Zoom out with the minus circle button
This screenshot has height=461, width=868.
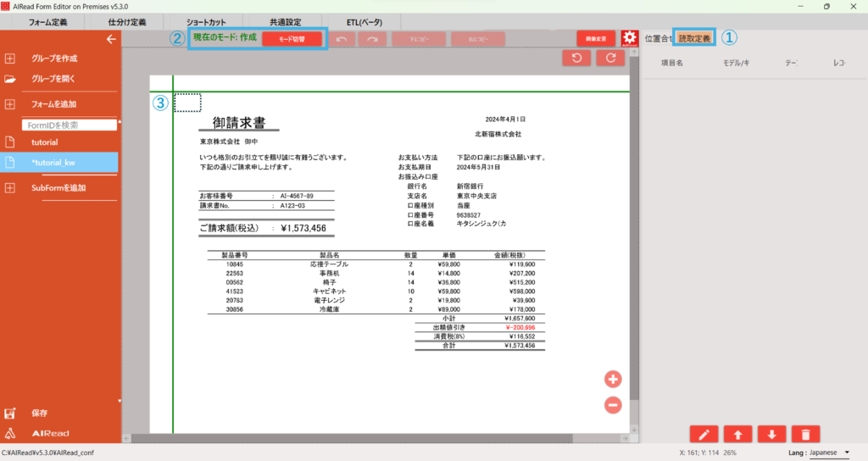point(614,405)
